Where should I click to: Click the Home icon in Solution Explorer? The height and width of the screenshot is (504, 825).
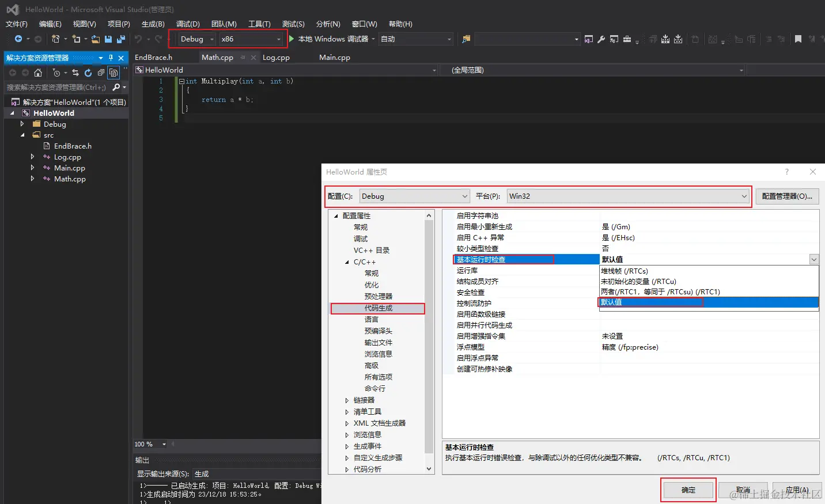point(38,73)
